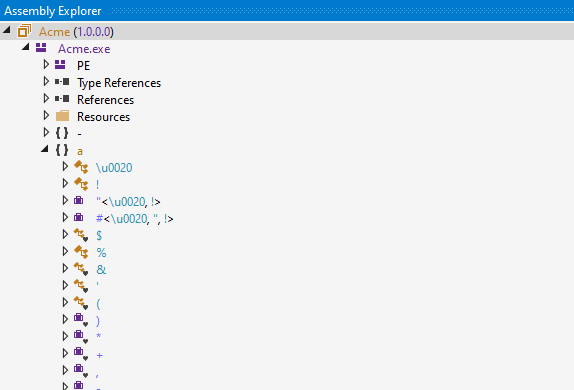The image size is (574, 390).
Task: Expand the % class node
Action: [65, 251]
